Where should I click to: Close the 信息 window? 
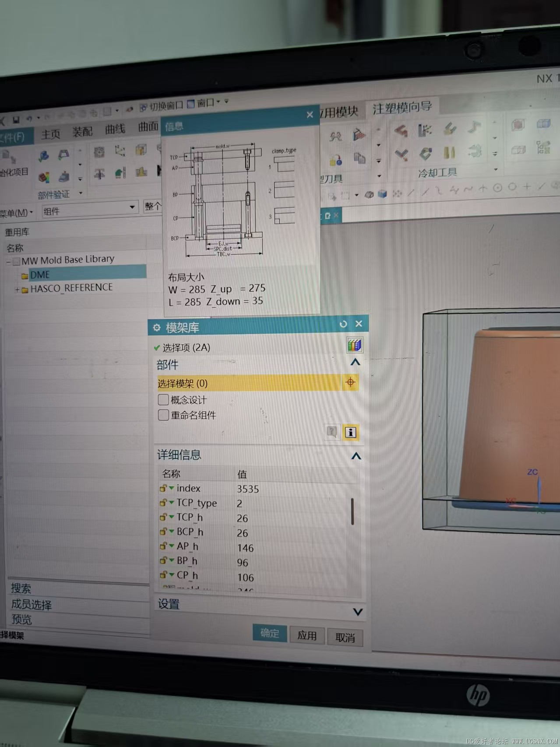(310, 115)
